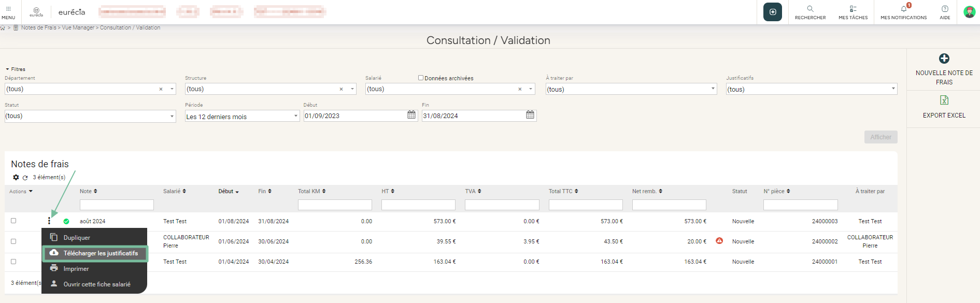Screen dimensions: 980x303
Task: Choose Télécharger les justificatifs menu entry
Action: (100, 253)
